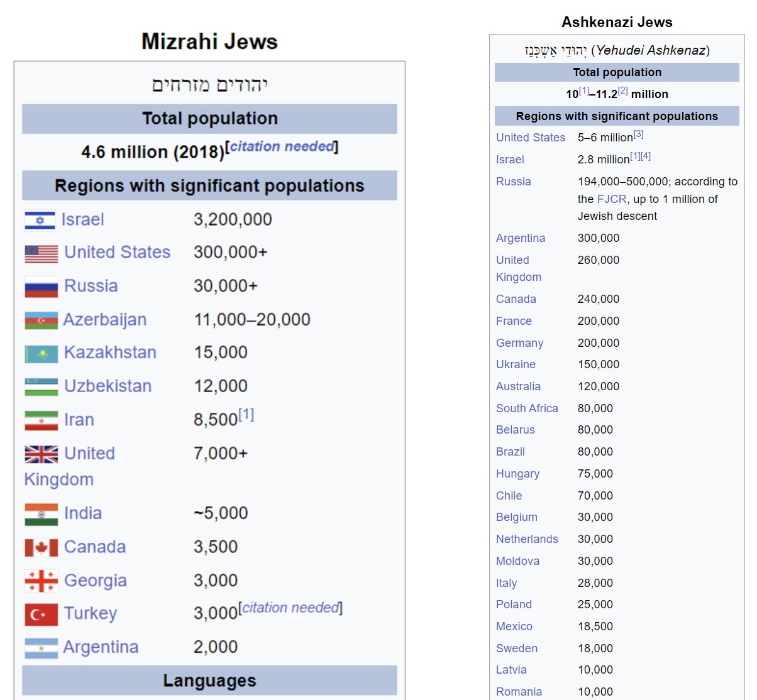Viewport: 757px width, 700px height.
Task: Click reference [2] after 11.2 in total population
Action: [x=622, y=90]
